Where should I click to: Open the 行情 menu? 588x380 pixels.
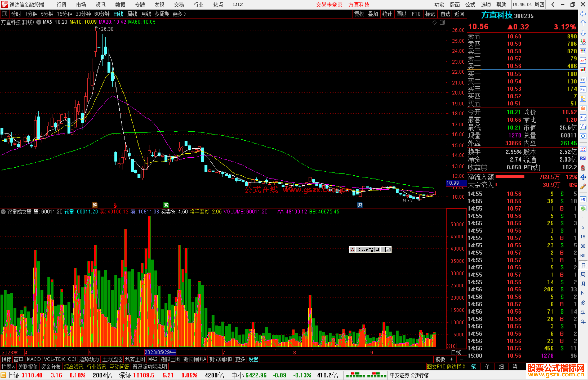coord(61,5)
